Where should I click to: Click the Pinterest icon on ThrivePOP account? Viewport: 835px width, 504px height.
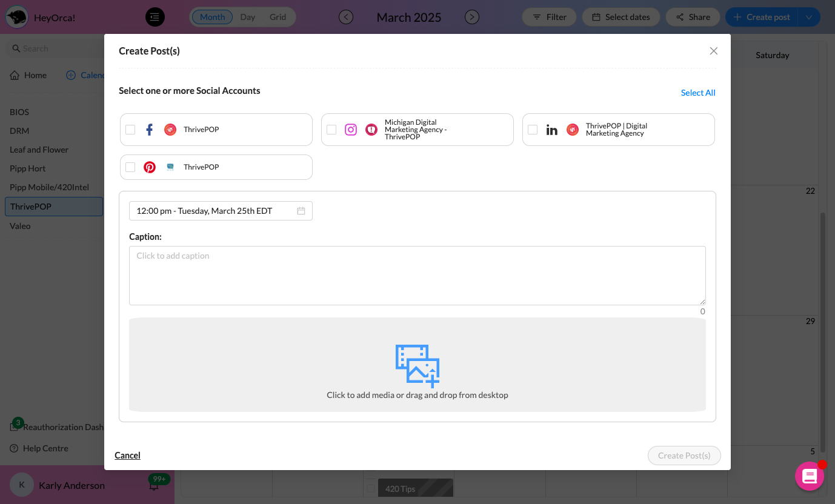coord(150,167)
